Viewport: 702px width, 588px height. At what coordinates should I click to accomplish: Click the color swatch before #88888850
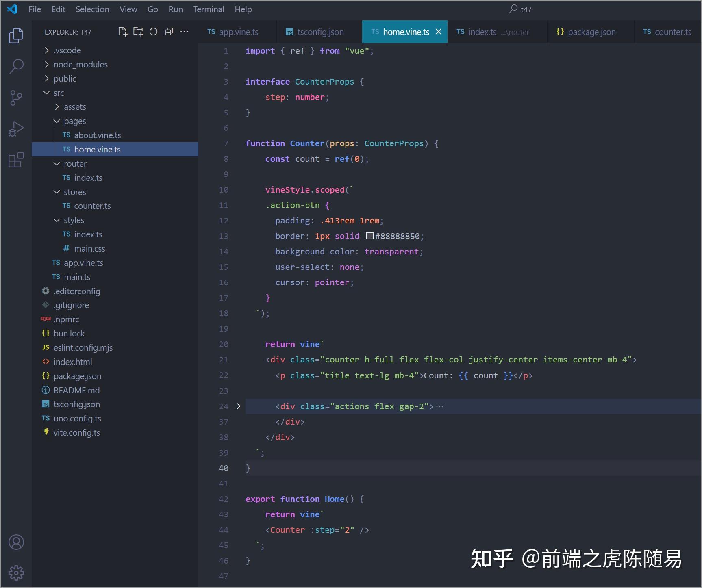pyautogui.click(x=369, y=236)
